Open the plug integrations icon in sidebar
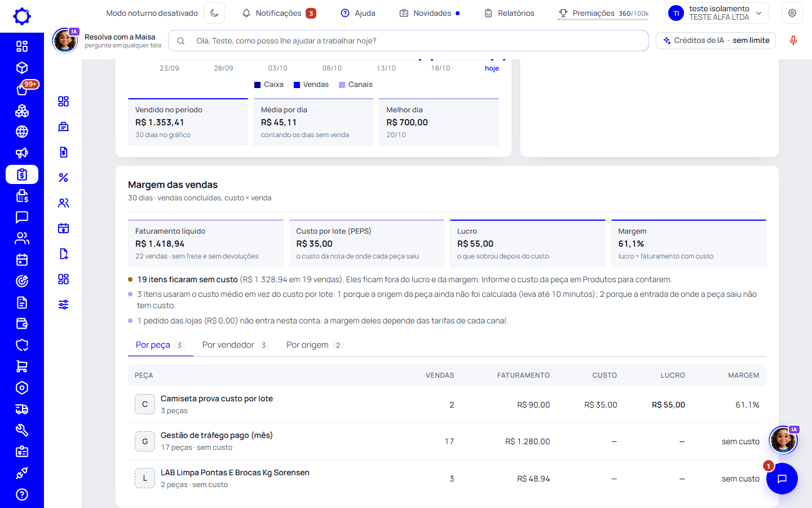The image size is (812, 508). coord(22,473)
